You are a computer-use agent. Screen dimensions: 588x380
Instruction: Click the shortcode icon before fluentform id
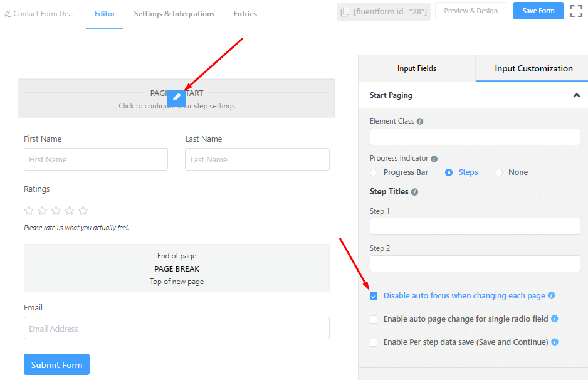[x=344, y=11]
